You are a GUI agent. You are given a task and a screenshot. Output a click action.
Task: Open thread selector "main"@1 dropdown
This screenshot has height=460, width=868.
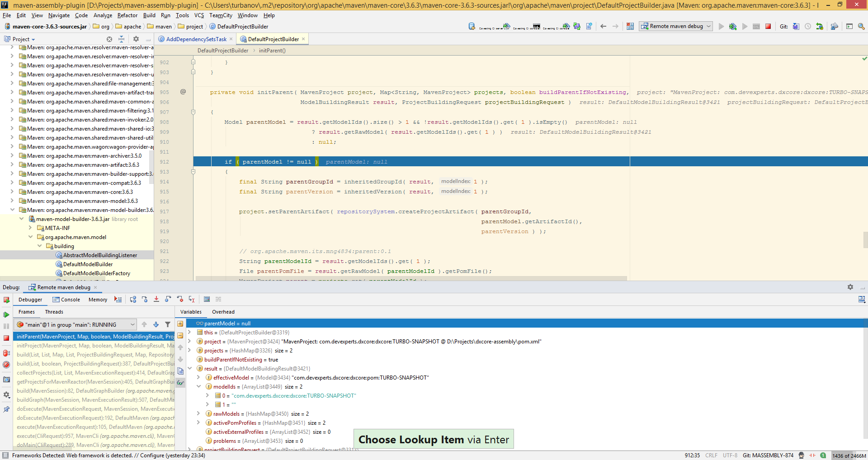(75, 324)
